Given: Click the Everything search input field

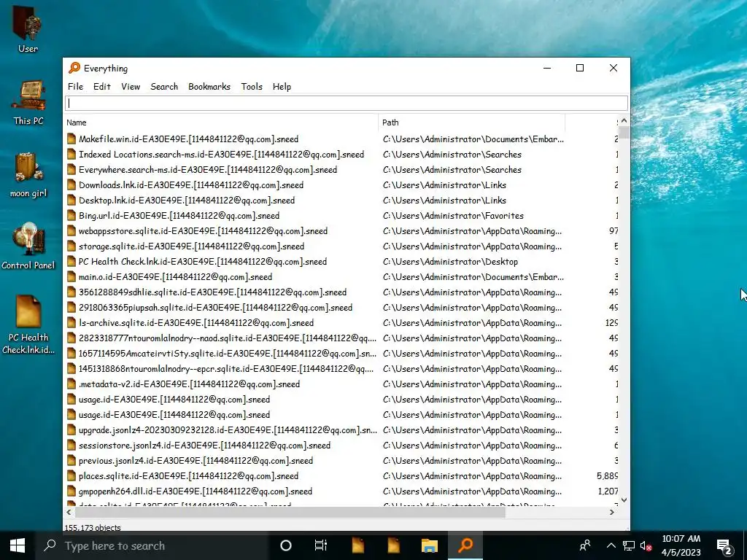Looking at the screenshot, I should [347, 103].
